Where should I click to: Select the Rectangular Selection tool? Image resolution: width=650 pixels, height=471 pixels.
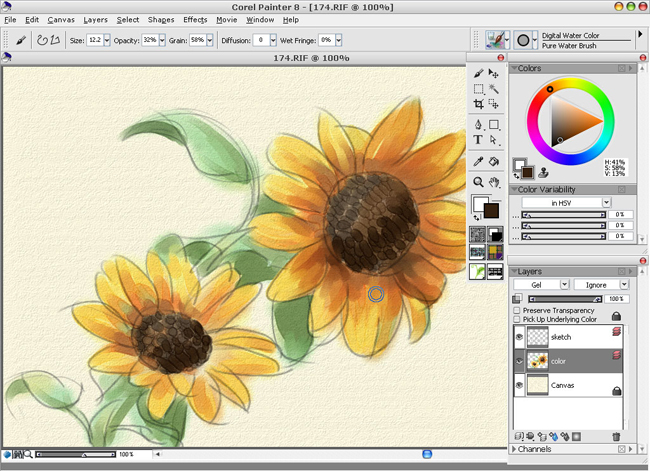coord(479,89)
